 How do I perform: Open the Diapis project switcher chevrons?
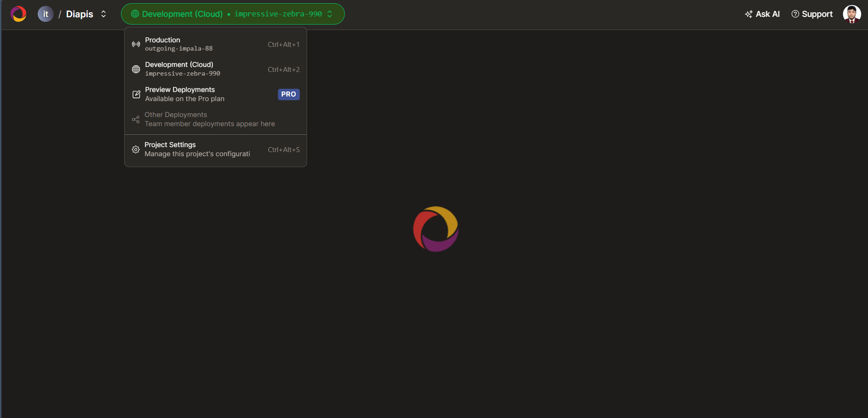(x=104, y=14)
